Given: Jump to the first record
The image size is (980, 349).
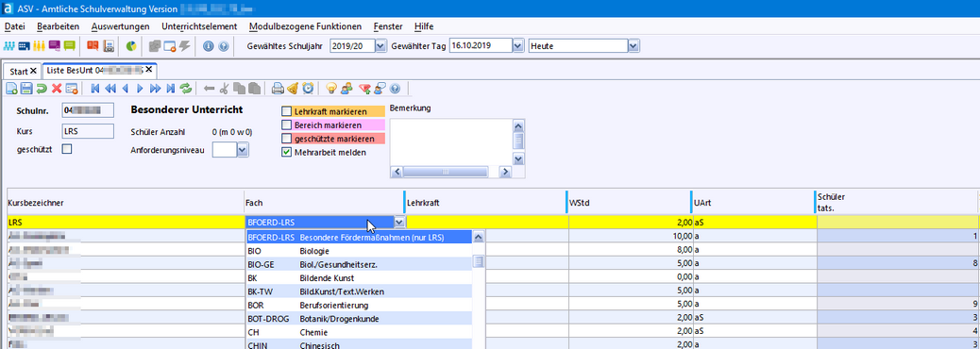Looking at the screenshot, I should (95, 89).
